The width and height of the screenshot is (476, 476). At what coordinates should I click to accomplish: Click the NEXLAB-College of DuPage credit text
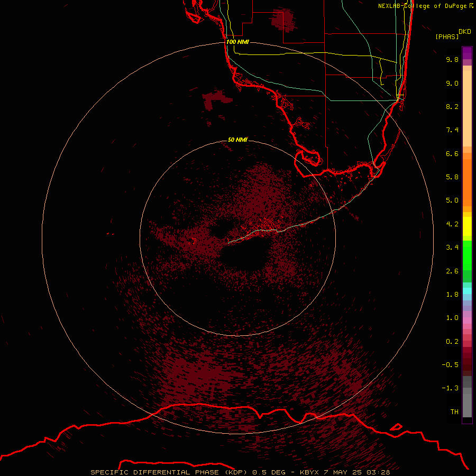coord(423,6)
